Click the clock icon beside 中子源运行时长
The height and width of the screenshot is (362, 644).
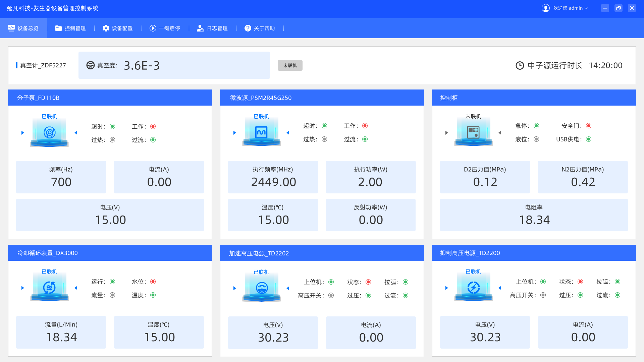[520, 65]
